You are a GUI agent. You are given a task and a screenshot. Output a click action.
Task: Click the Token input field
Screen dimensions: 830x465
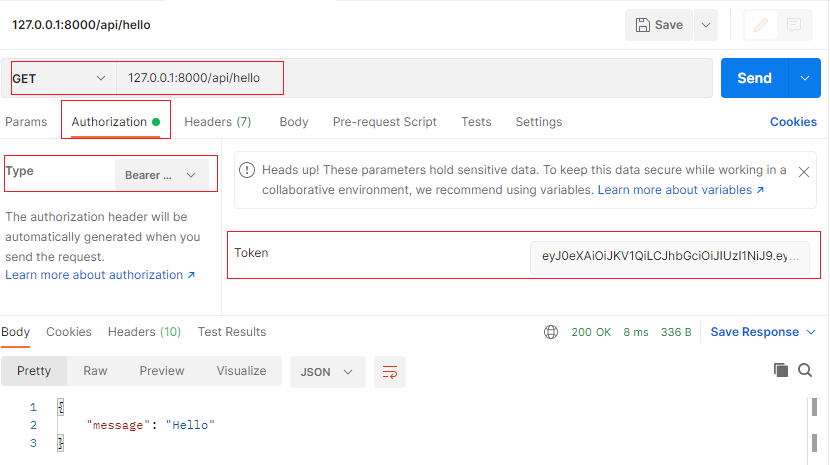669,256
